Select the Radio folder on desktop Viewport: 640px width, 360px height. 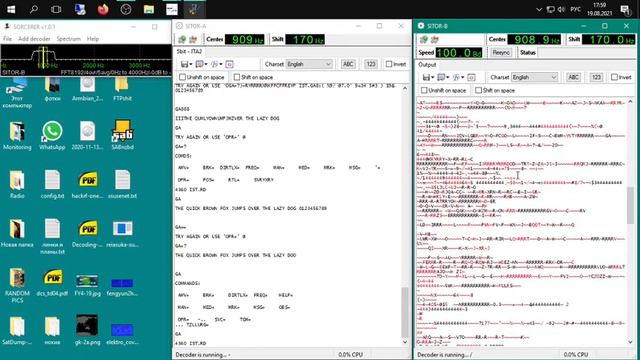pos(17,184)
